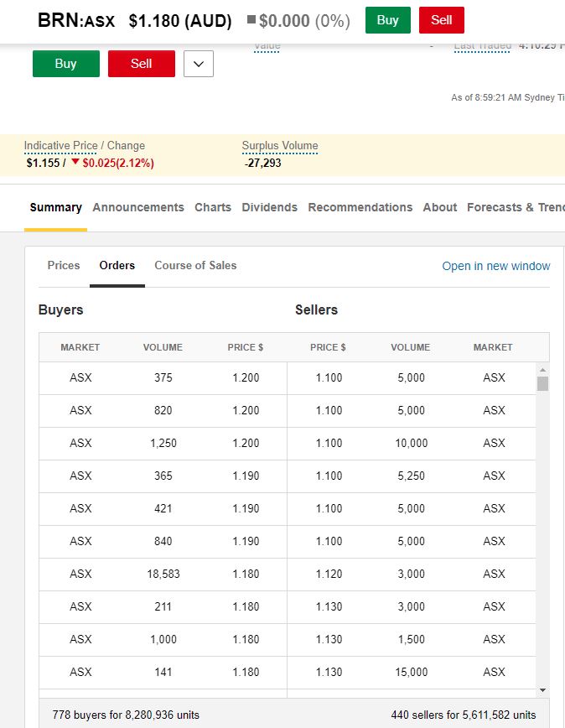Switch to the Prices sub-tab
This screenshot has height=728, width=565.
tap(64, 265)
